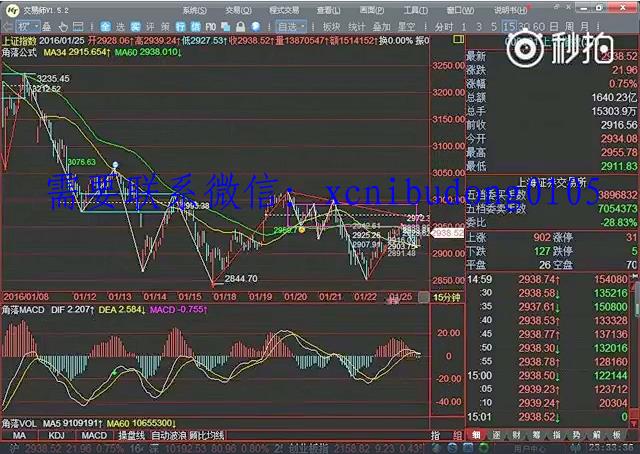Screen dimensions: 640x454
Task: Switch to the KDJ indicator tab
Action: (x=56, y=436)
